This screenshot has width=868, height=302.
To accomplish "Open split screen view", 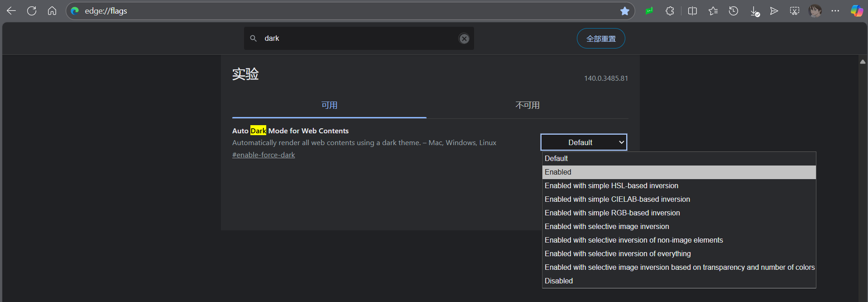I will (x=692, y=11).
